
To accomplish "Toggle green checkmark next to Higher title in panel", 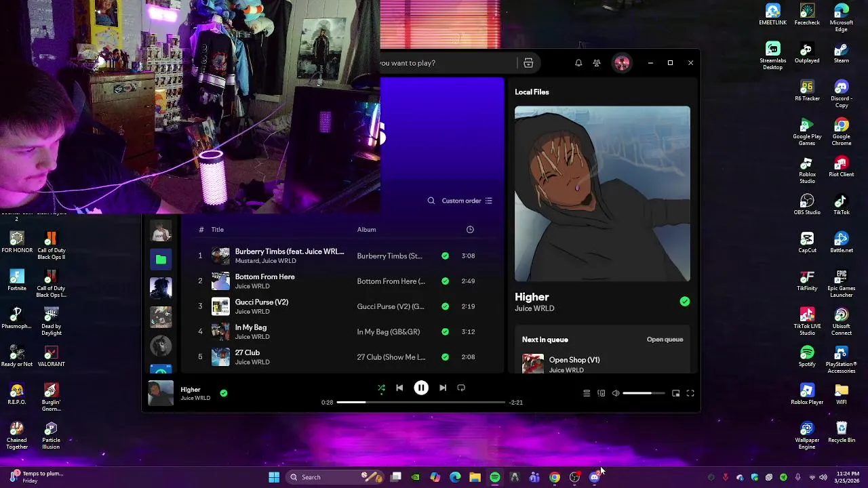I will click(x=684, y=302).
